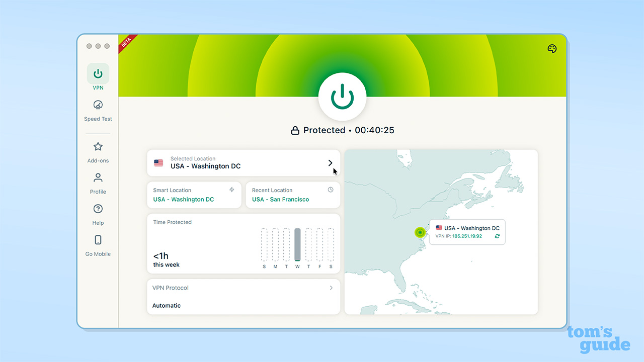Screen dimensions: 644x362
Task: Open the theme palette icon in the header
Action: tap(552, 49)
